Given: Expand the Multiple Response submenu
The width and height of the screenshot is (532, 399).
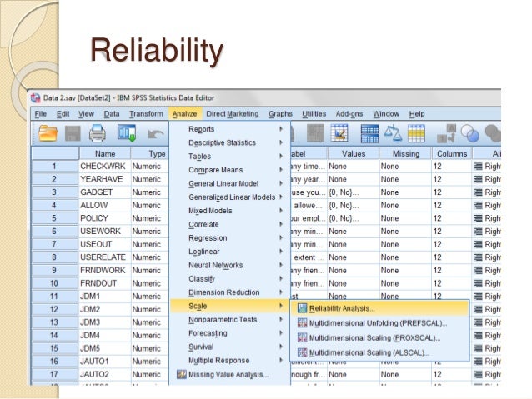Looking at the screenshot, I should coord(230,361).
